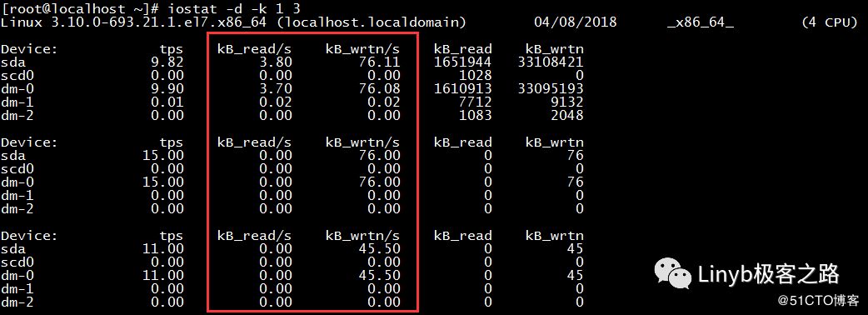Select the 'kB_wrtn' header of the third report
The width and height of the screenshot is (868, 315).
click(x=554, y=236)
